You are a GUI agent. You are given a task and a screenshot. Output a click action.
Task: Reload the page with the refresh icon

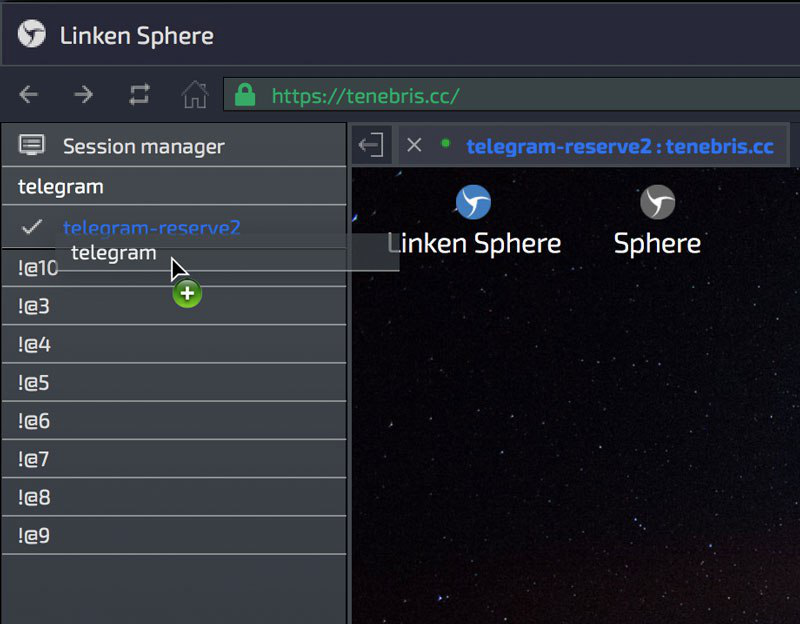[x=139, y=94]
